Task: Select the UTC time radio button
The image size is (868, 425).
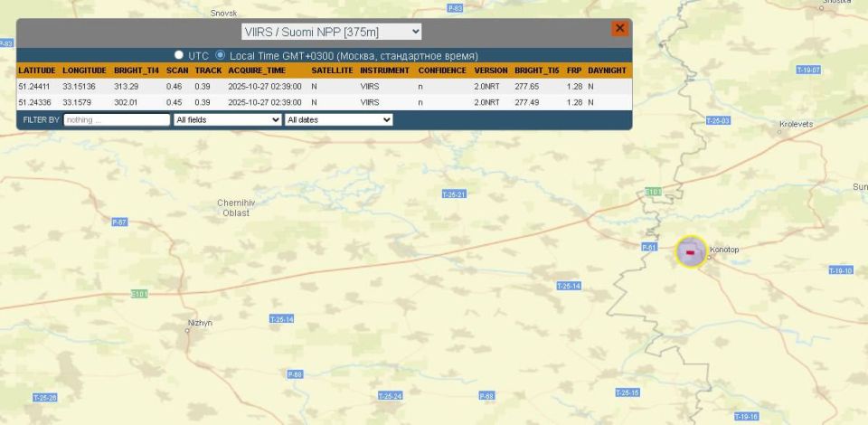Action: click(x=178, y=55)
